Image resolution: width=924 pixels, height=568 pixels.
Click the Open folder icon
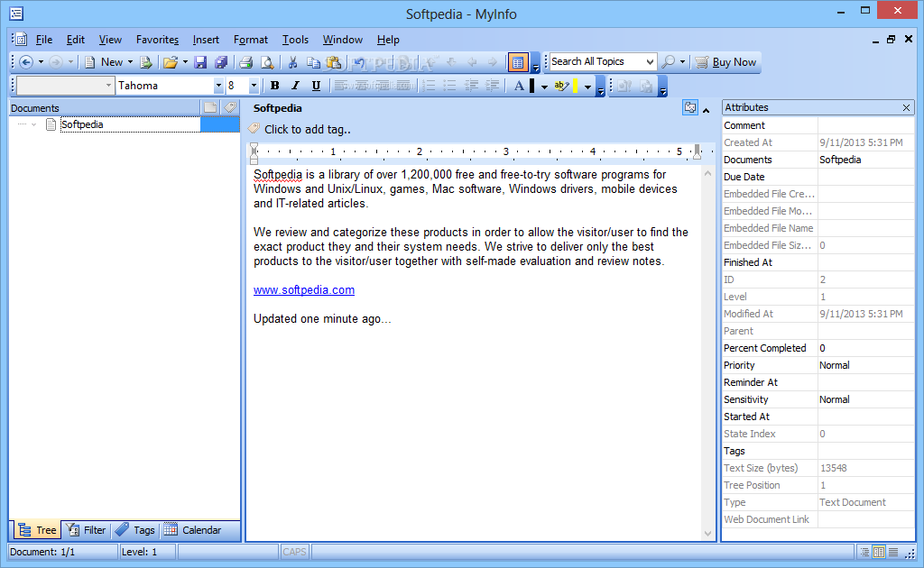click(x=171, y=62)
